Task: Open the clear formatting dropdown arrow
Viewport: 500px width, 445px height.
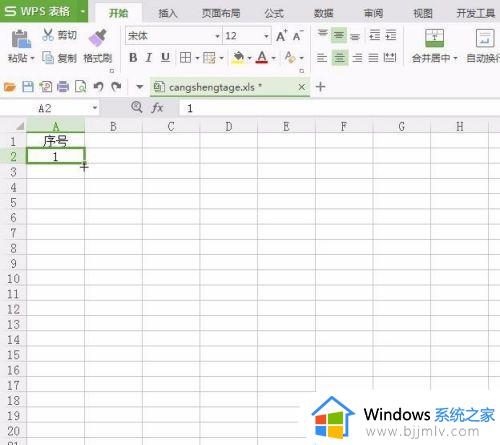Action: (x=301, y=58)
